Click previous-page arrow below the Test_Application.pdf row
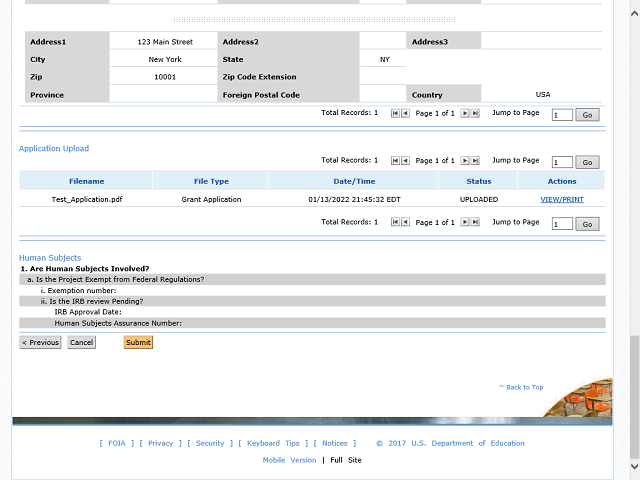Screen dimensions: 640x480 tap(405, 223)
